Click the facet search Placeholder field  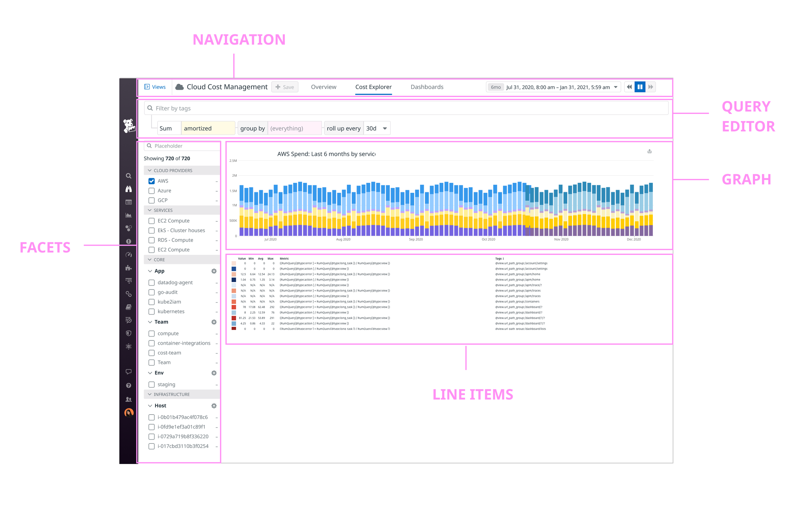tap(182, 146)
